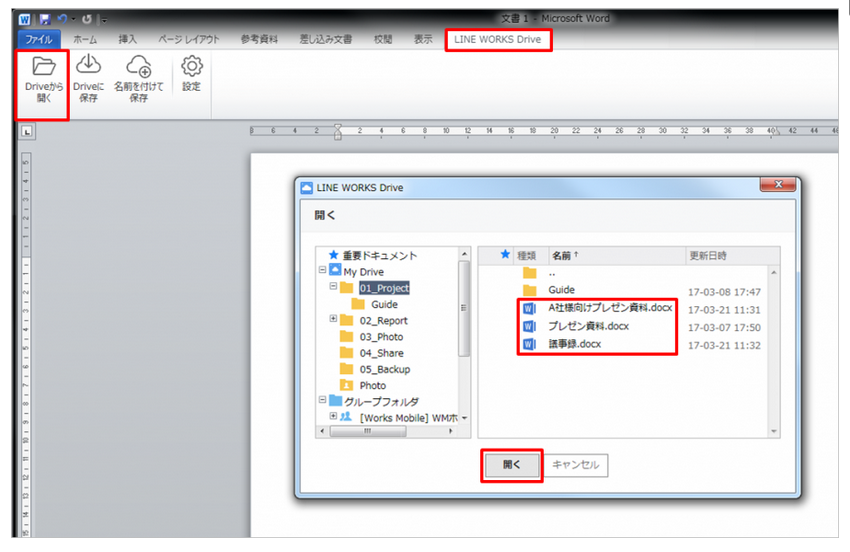Switch to the LINE WORKS Drive tab

point(497,39)
